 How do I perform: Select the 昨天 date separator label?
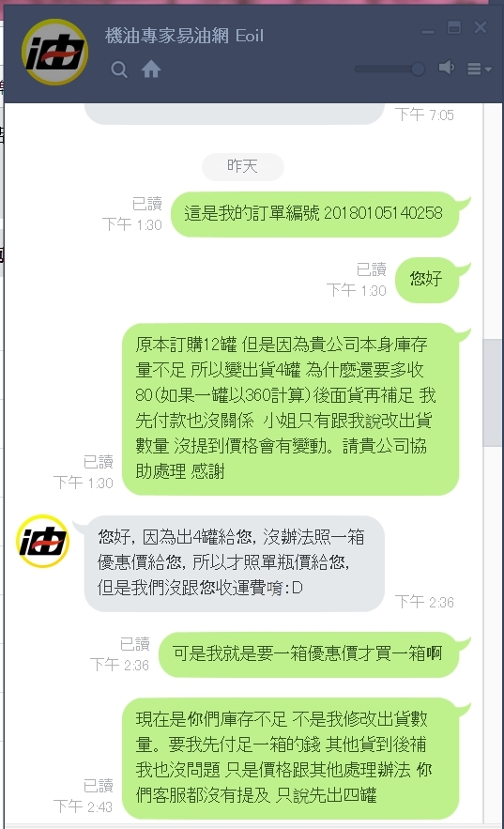[x=242, y=166]
